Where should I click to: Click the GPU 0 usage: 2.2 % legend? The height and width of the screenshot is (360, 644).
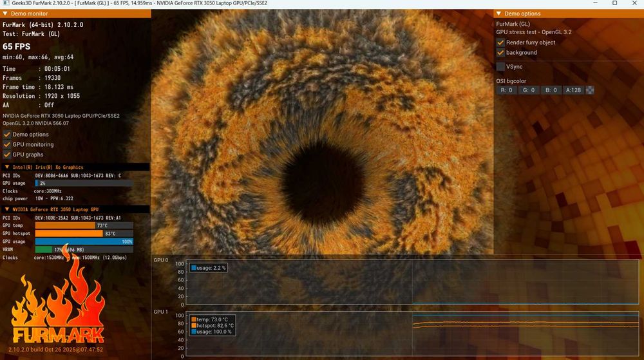click(208, 268)
